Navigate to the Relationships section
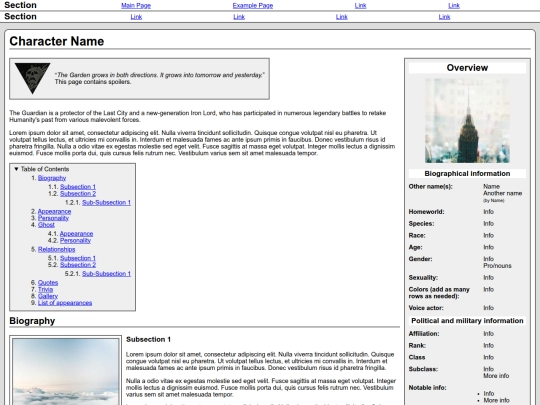This screenshot has height=405, width=540. [56, 249]
